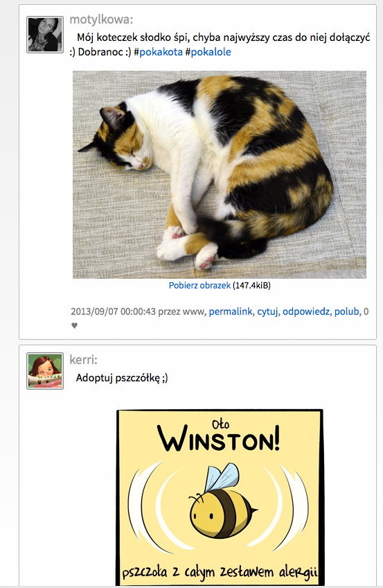
Task: Click the heart icon under the post
Action: tap(75, 325)
